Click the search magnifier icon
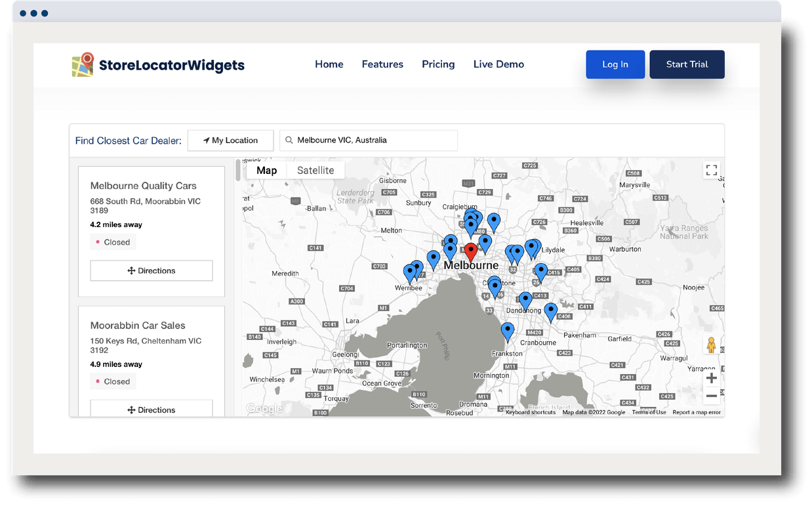 click(x=289, y=140)
